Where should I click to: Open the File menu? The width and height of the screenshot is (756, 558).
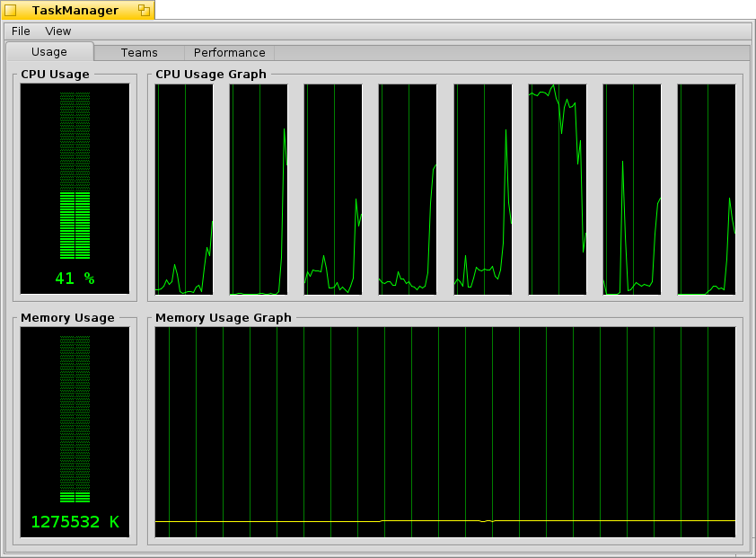click(x=21, y=31)
